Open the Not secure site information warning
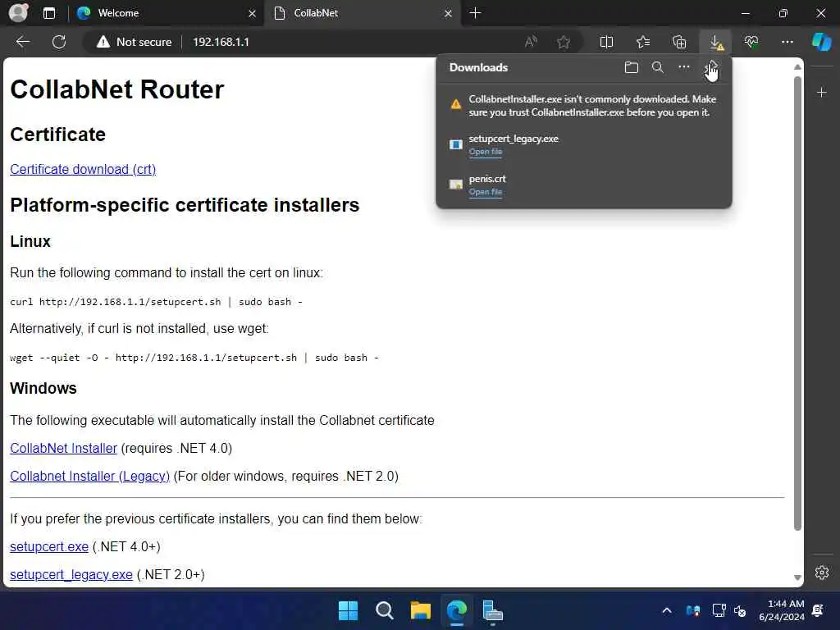Viewport: 840px width, 630px height. [x=134, y=42]
